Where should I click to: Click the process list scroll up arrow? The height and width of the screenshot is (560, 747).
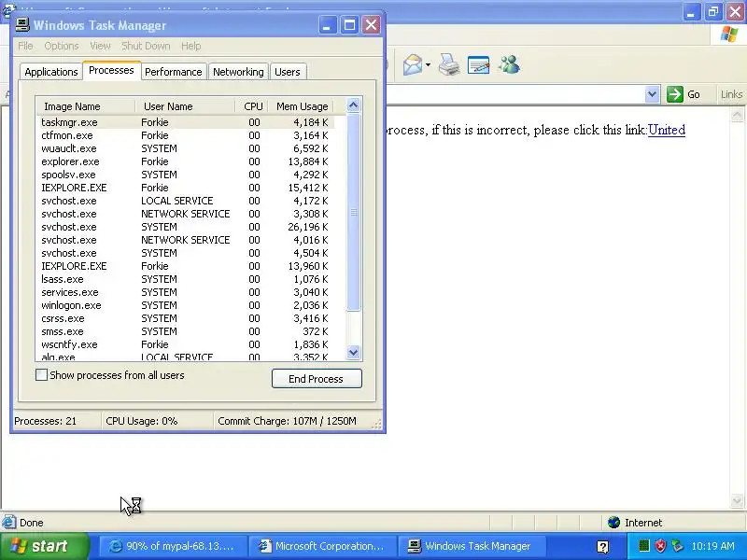pyautogui.click(x=354, y=105)
